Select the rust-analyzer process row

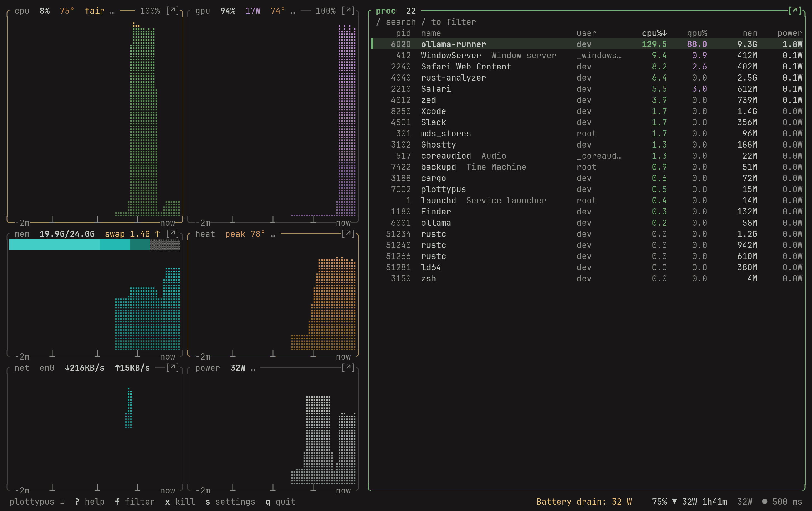pos(587,78)
